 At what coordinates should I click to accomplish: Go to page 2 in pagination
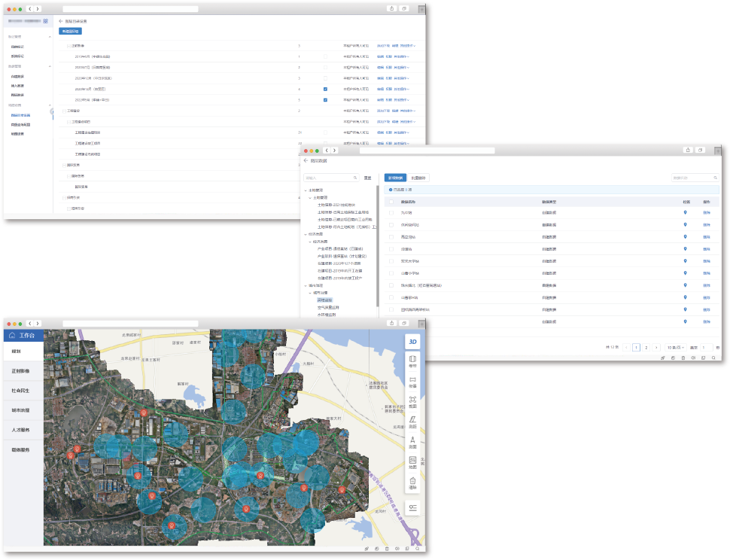pos(646,348)
